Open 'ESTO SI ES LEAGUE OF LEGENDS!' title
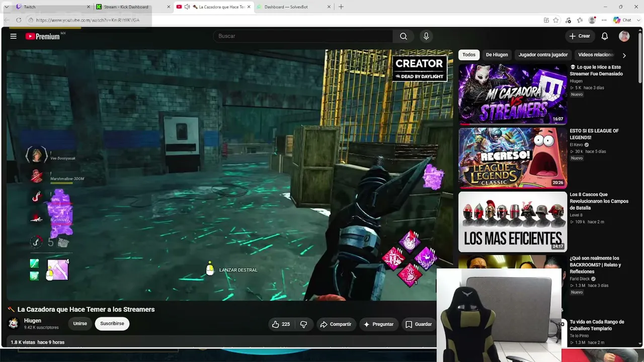Viewport: 644px width, 362px height. click(x=594, y=134)
